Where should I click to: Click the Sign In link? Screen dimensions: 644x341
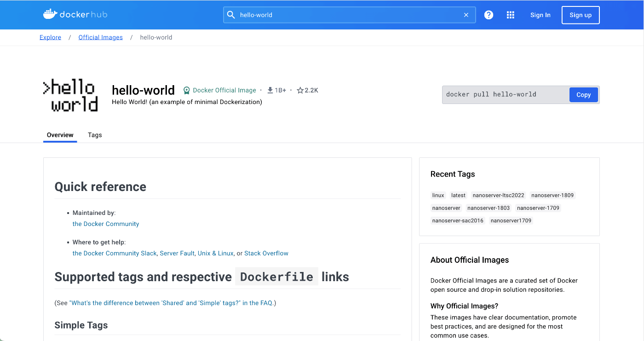tap(540, 15)
